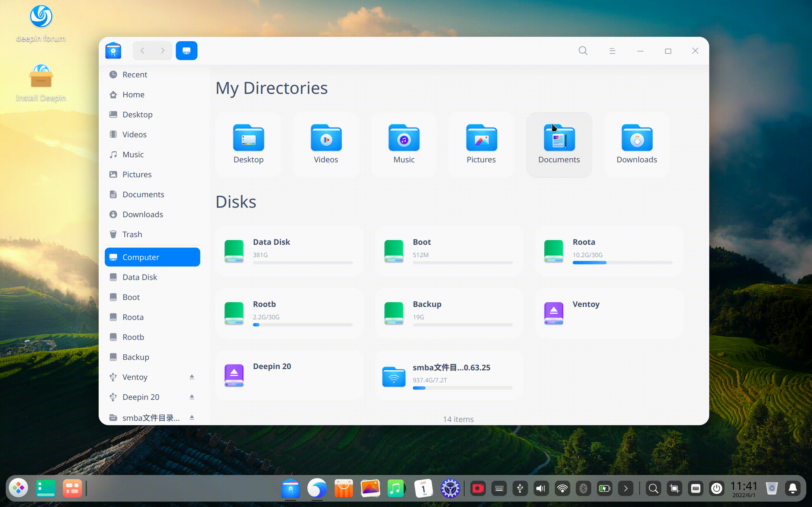Toggle the Bluetooth tray icon
The height and width of the screenshot is (507, 812).
pyautogui.click(x=583, y=488)
